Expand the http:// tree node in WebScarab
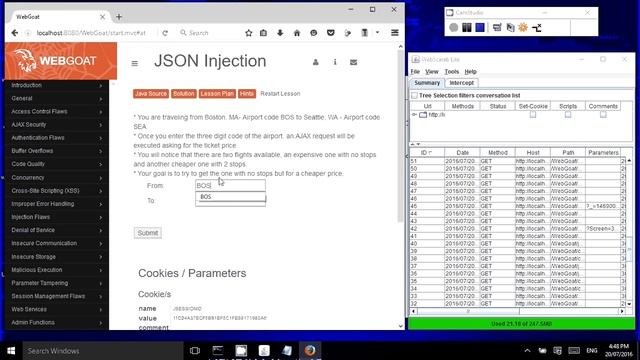This screenshot has width=640, height=360. pyautogui.click(x=414, y=115)
